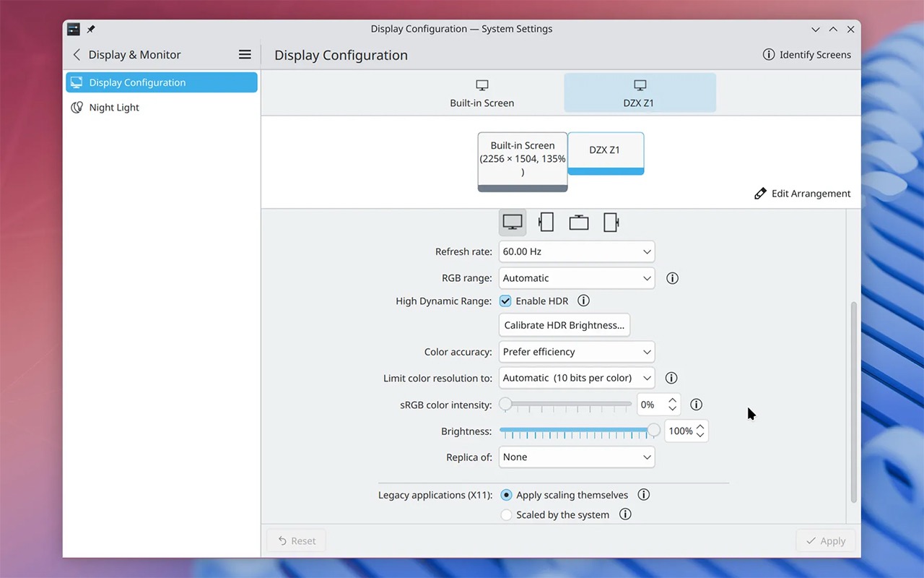Open the Enable HDR info icon
Viewport: 924px width, 578px height.
click(583, 301)
